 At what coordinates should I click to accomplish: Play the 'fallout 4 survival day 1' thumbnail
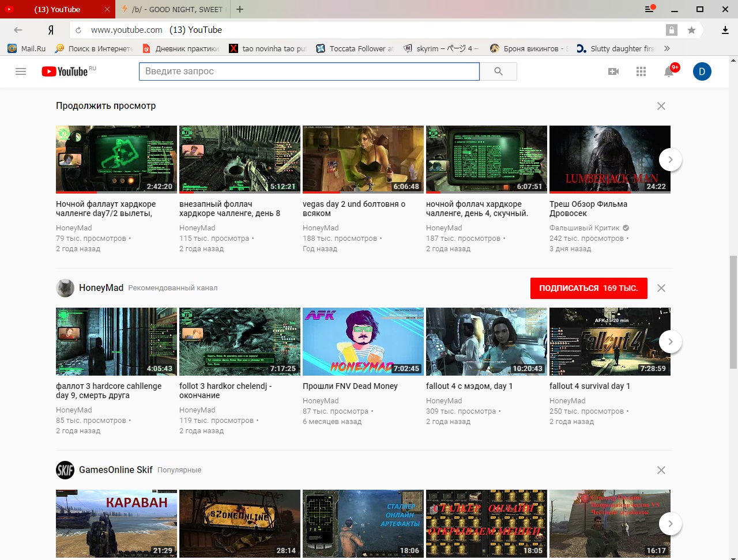tap(609, 341)
